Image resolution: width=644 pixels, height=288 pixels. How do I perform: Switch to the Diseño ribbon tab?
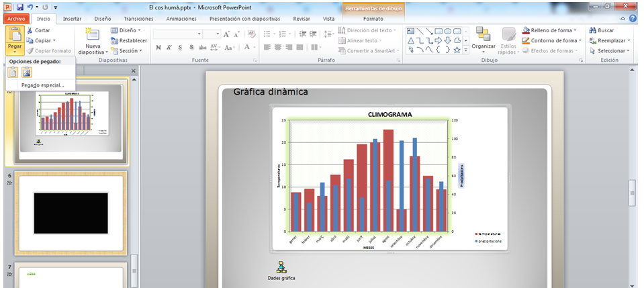tap(103, 19)
